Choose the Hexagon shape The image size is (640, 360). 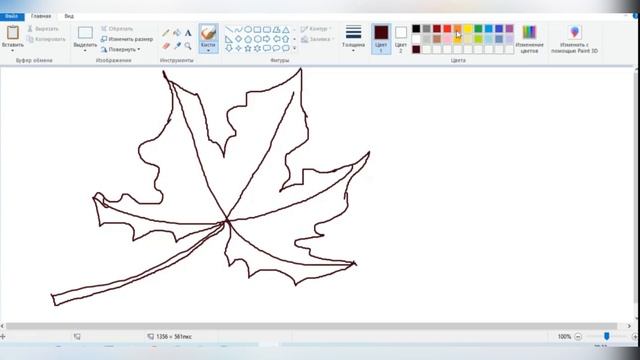point(257,39)
